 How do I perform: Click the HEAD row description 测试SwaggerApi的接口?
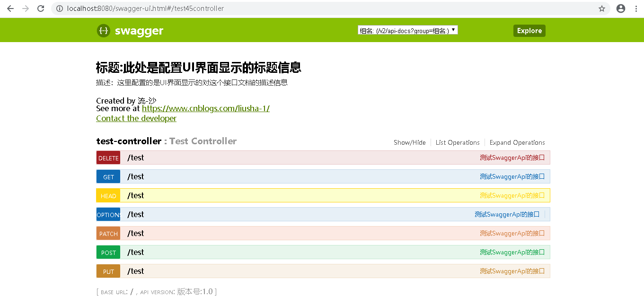click(512, 195)
